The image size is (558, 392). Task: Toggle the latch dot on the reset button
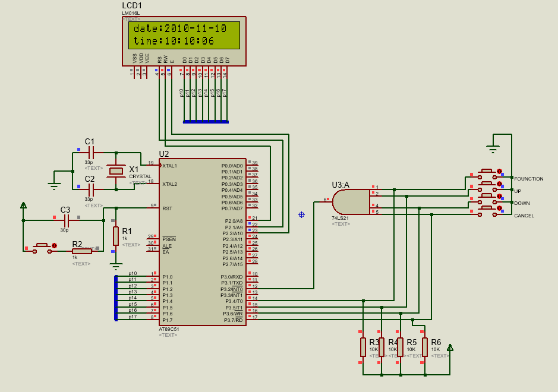(55, 245)
